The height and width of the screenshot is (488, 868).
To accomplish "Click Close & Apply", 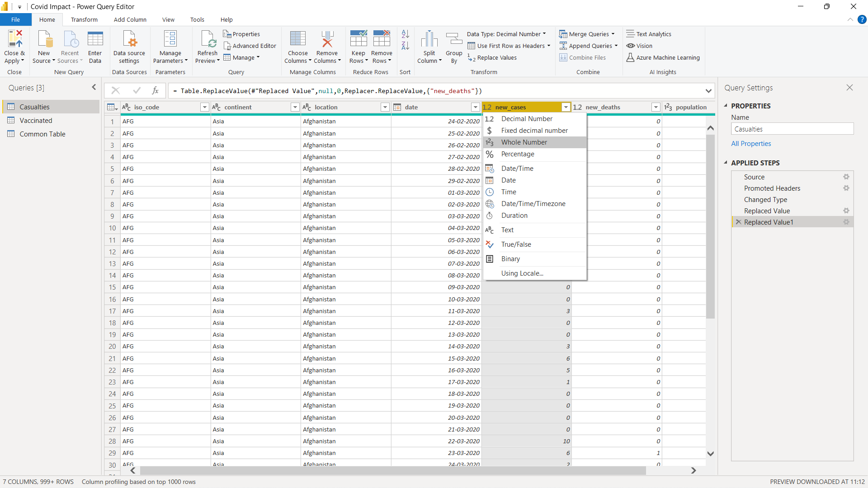I will tap(14, 45).
